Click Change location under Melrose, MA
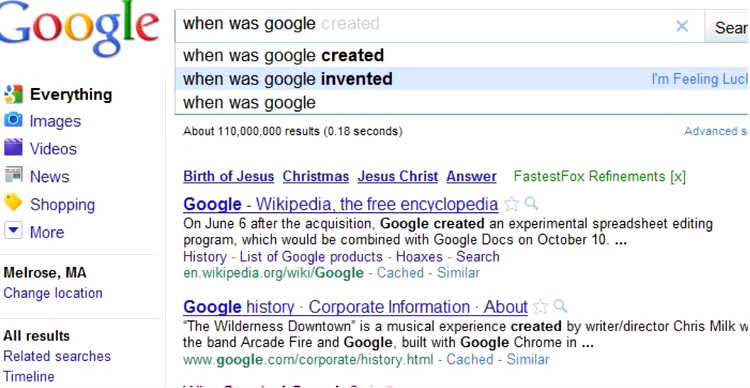 (x=53, y=293)
